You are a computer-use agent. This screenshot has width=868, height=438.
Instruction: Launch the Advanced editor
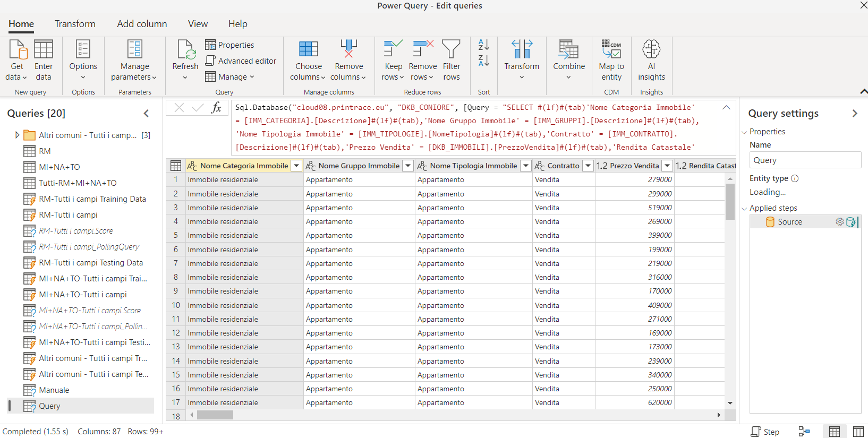click(241, 61)
